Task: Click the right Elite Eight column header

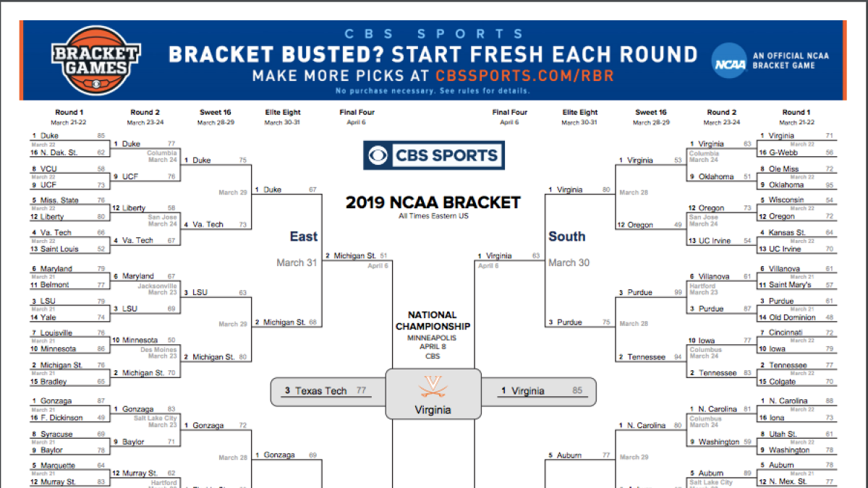Action: point(580,112)
